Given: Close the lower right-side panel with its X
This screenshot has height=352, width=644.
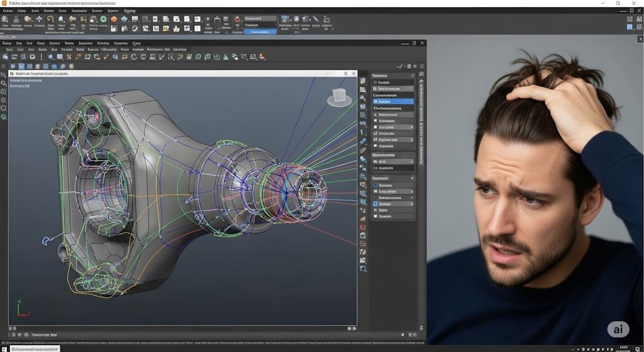Looking at the screenshot, I should pyautogui.click(x=413, y=178).
